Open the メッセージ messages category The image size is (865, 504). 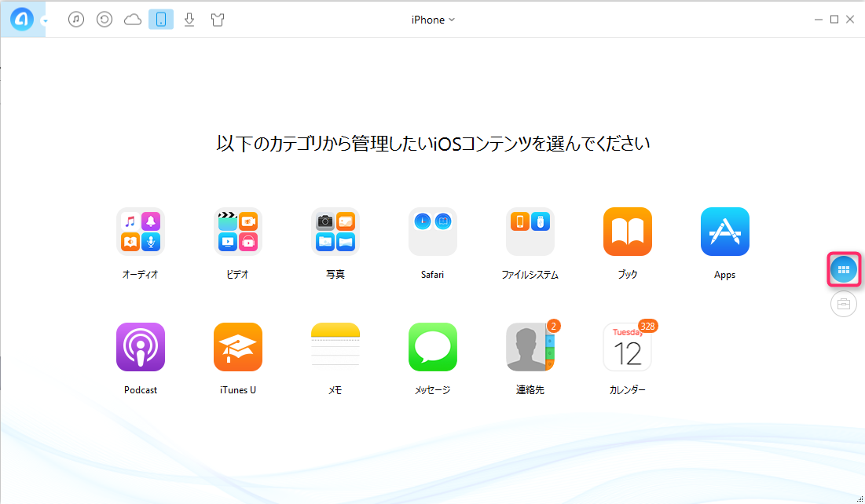pyautogui.click(x=432, y=347)
